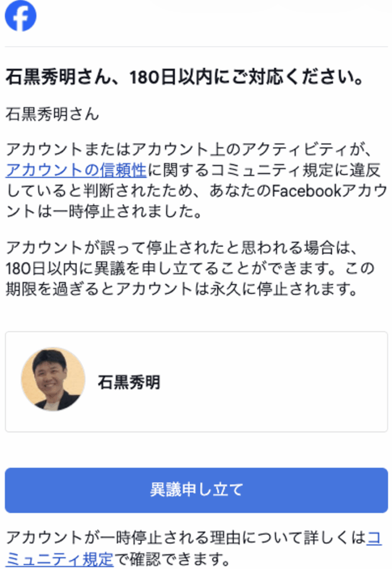Screen dimensions: 392x569
Task: Select the name 石黒秀明 in the account card
Action: tap(129, 382)
